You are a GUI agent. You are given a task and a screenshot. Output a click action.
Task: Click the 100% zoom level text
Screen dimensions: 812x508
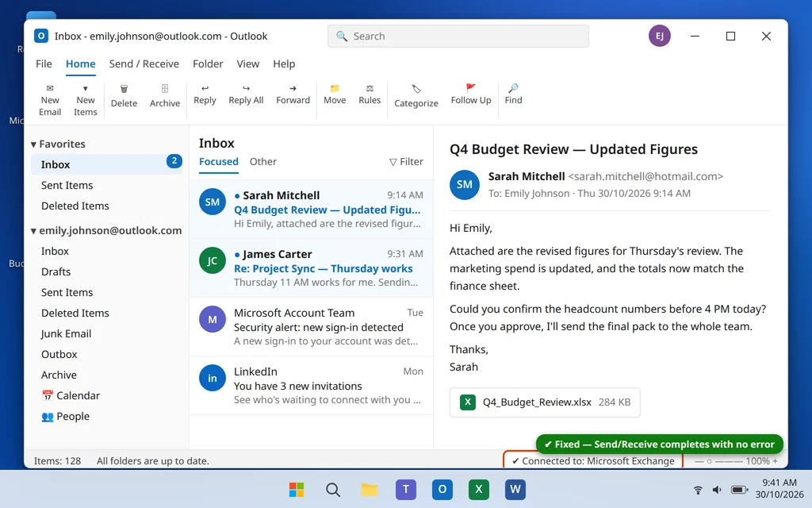757,461
